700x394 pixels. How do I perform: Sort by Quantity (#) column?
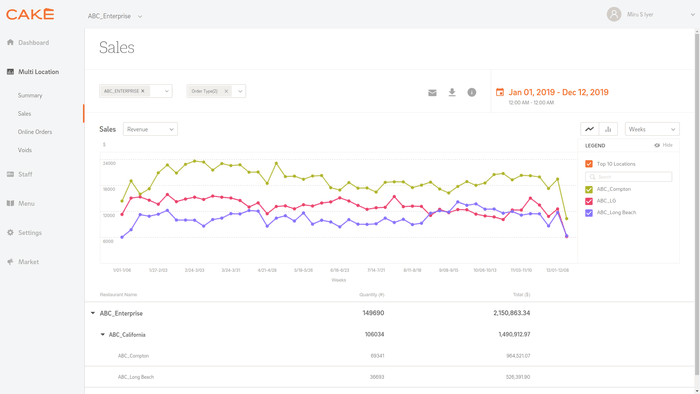coord(372,294)
